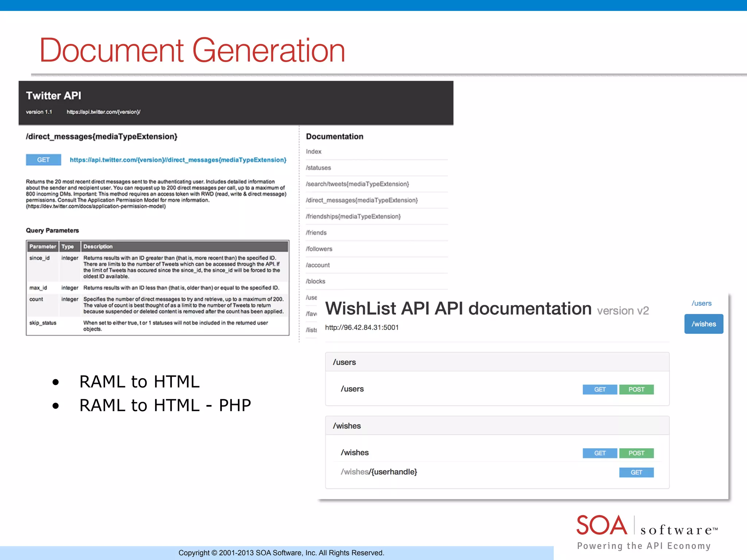Click the copyright footer text
This screenshot has width=747, height=560.
(281, 553)
